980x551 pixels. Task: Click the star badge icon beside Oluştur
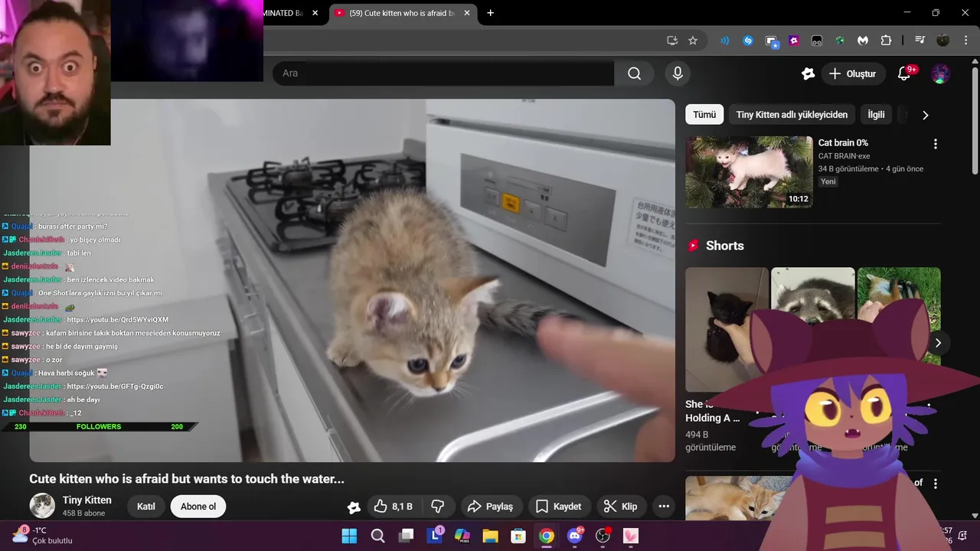click(808, 73)
